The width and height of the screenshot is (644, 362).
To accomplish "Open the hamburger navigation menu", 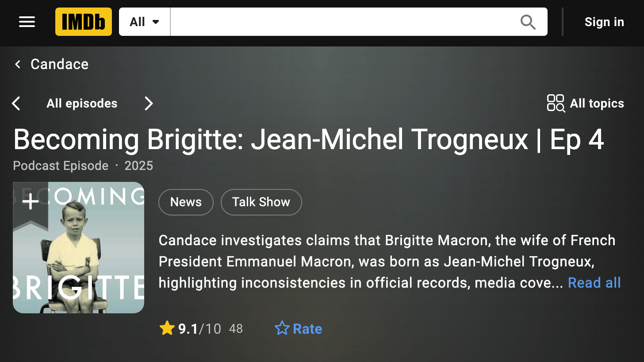I will (x=27, y=22).
